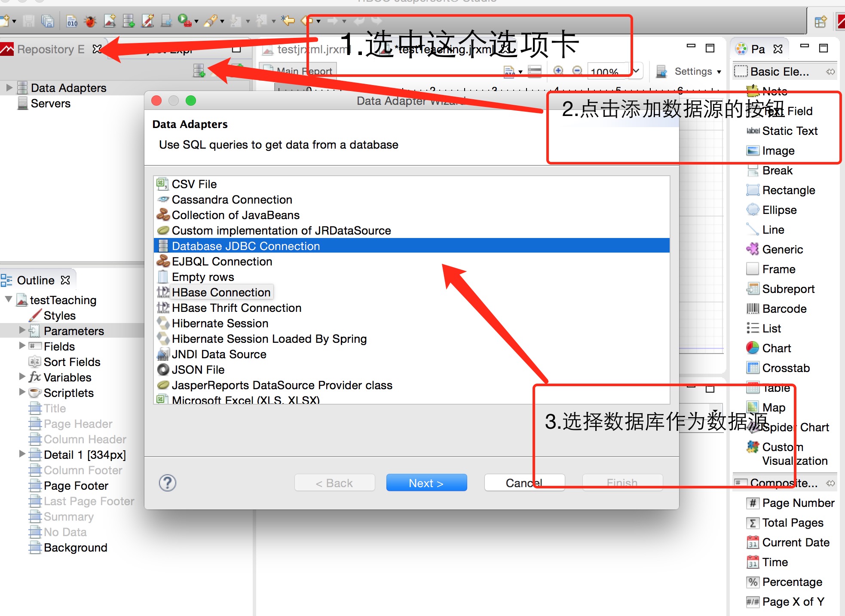845x616 pixels.
Task: Open the Settings dropdown
Action: click(698, 71)
